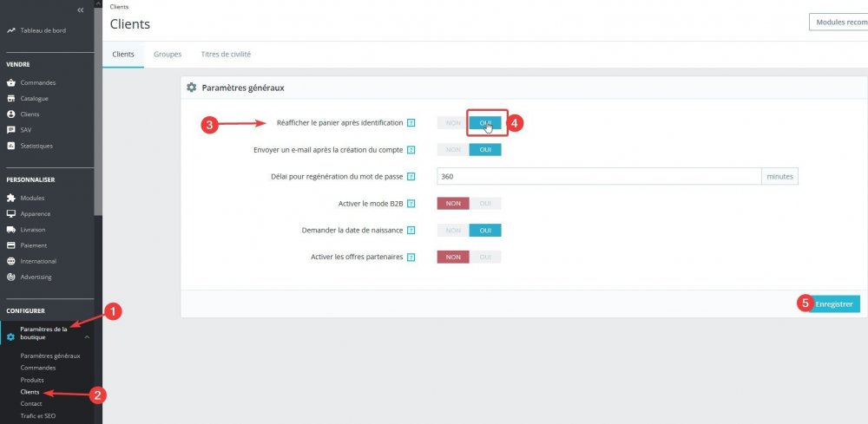Enable Activer le mode B2B with OUI
Screen dimensions: 868x424
pos(485,204)
